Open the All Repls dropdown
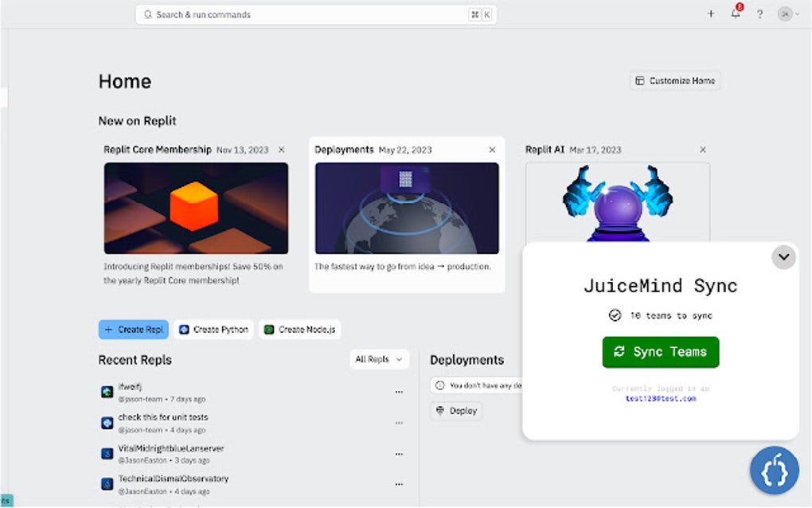The image size is (812, 508). [379, 359]
